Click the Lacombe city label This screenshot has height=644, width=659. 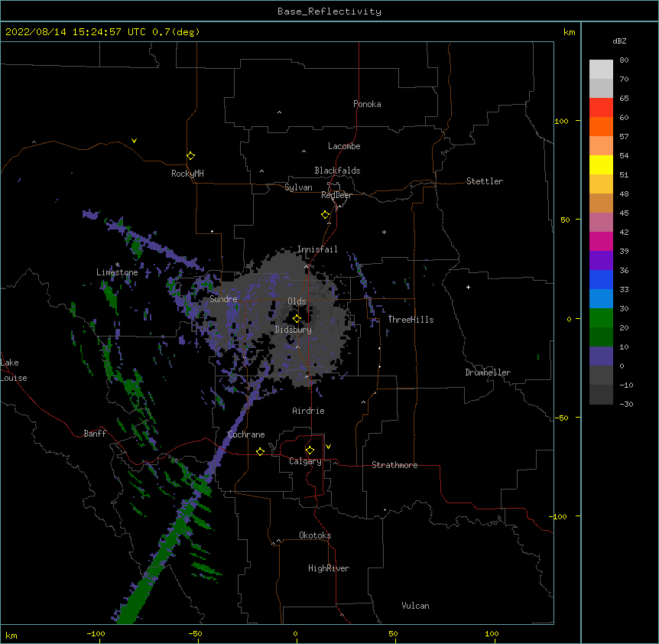coord(344,146)
